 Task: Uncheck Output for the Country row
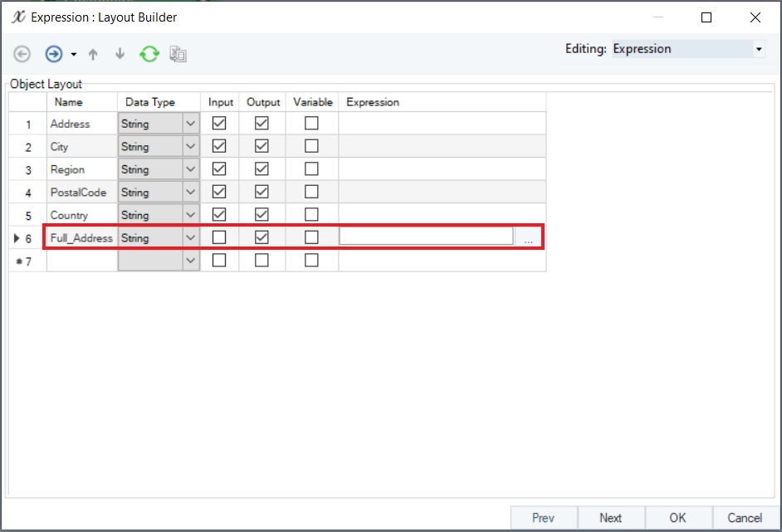[261, 215]
